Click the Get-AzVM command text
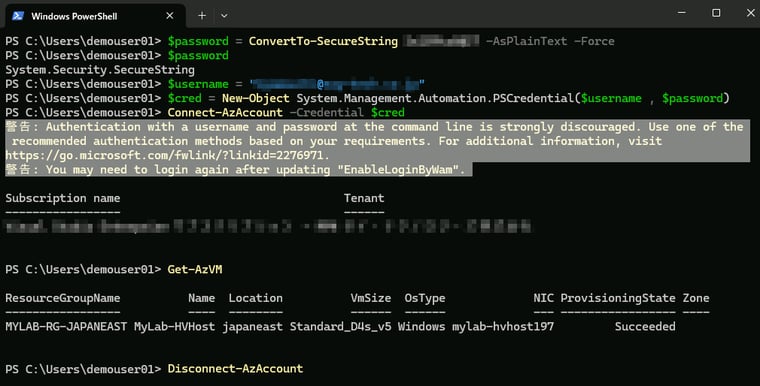The width and height of the screenshot is (760, 386). [x=195, y=269]
